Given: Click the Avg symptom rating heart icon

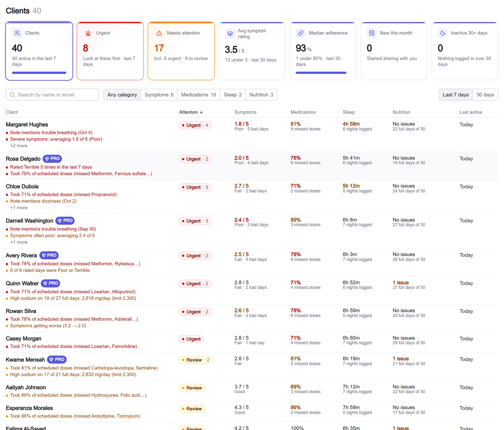Looking at the screenshot, I should [230, 34].
